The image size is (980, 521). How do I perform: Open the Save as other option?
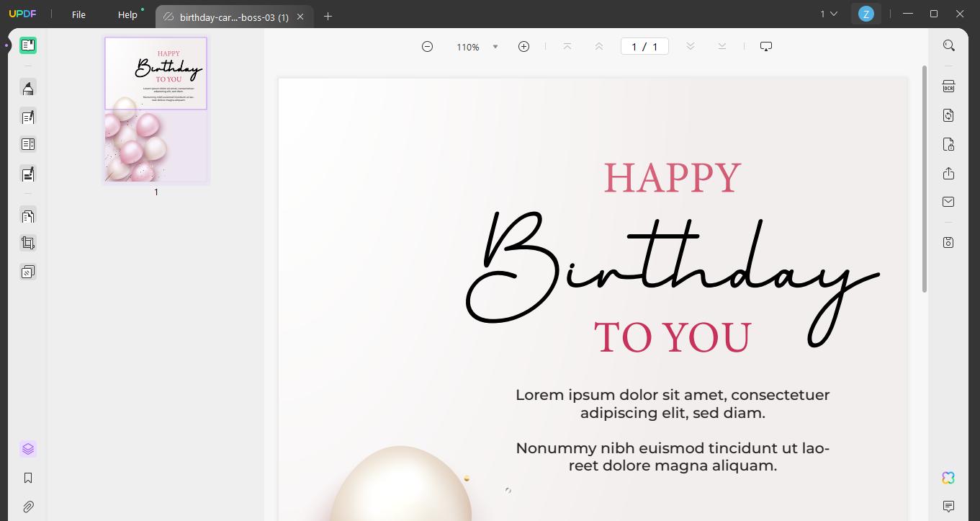(949, 242)
